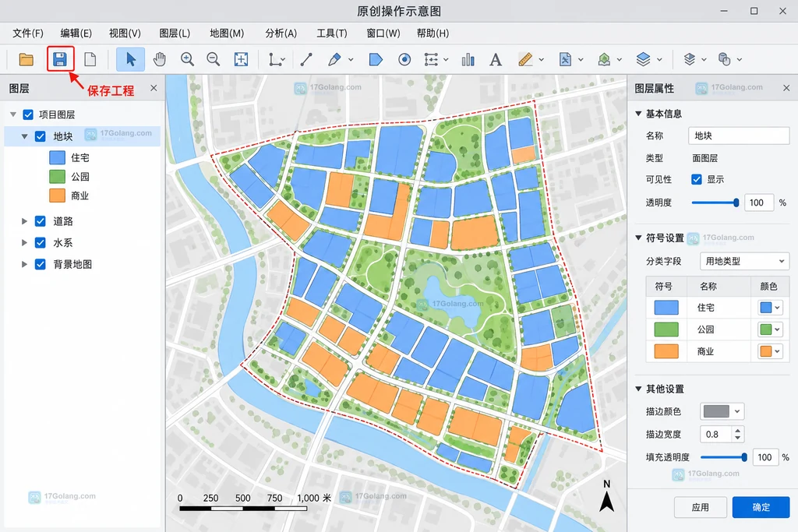Open the 商业 color dropdown
The image size is (798, 532).
770,351
